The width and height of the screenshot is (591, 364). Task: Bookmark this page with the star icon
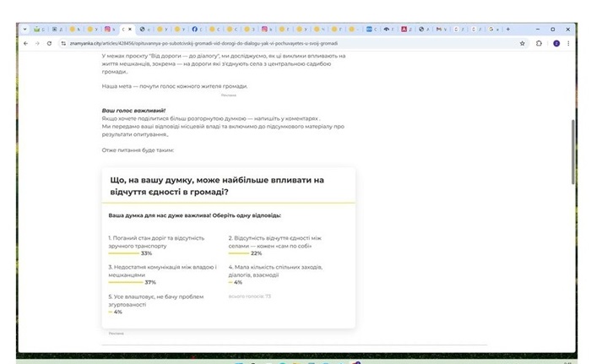pyautogui.click(x=522, y=43)
